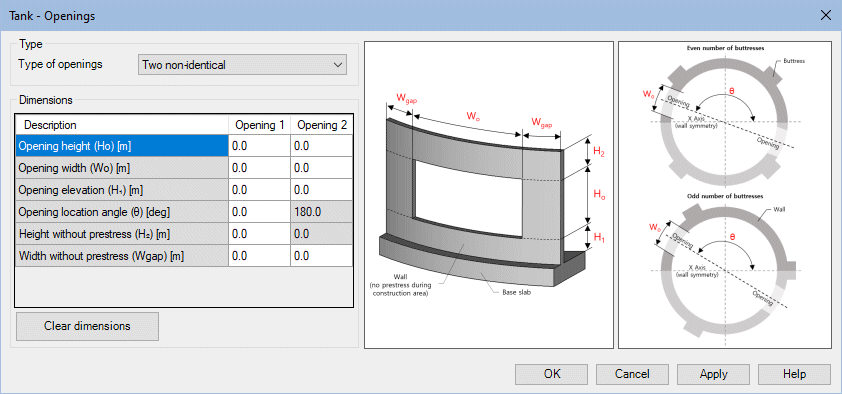
Task: Click Opening 1 height without prestress cell
Action: [x=259, y=234]
